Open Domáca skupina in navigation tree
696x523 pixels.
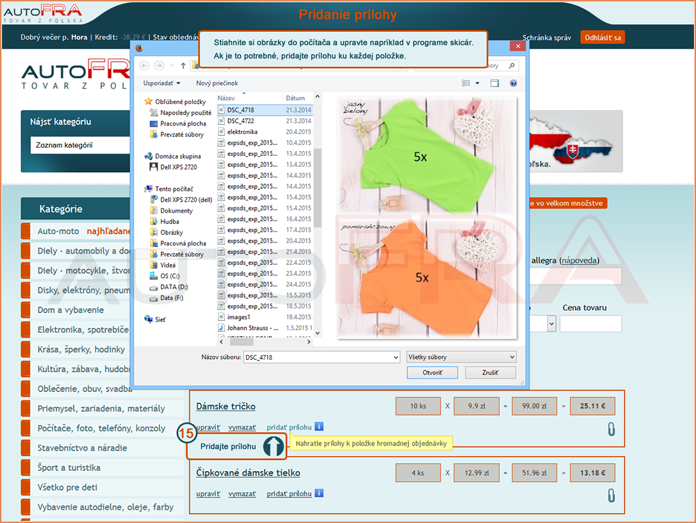(178, 156)
